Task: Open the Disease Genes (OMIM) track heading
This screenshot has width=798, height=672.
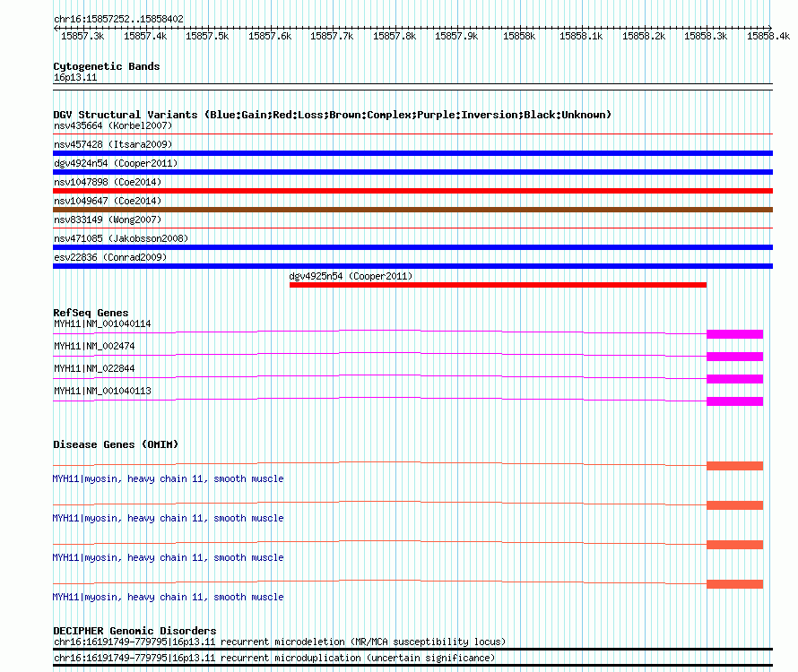Action: tap(116, 444)
